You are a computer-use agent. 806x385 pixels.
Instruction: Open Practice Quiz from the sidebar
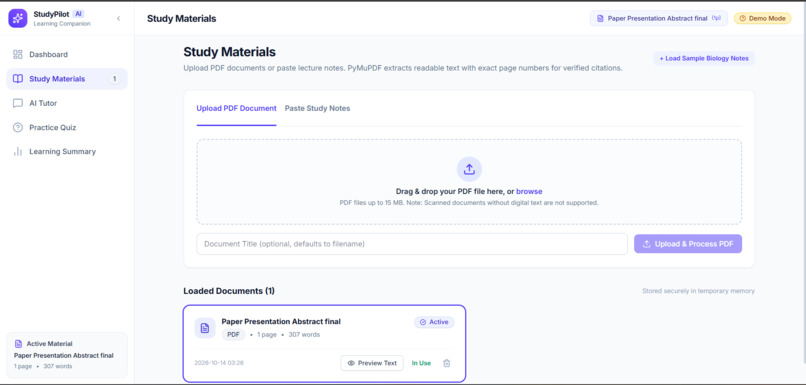click(x=67, y=127)
